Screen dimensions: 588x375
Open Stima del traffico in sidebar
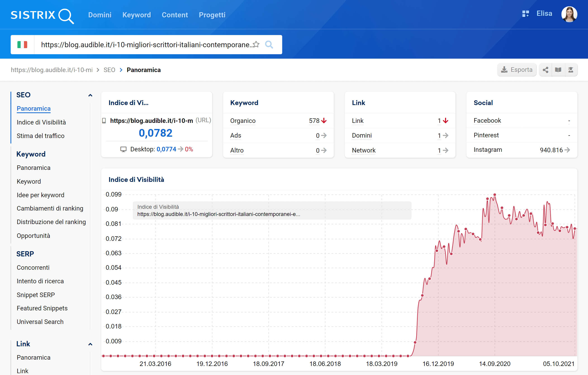tap(40, 136)
